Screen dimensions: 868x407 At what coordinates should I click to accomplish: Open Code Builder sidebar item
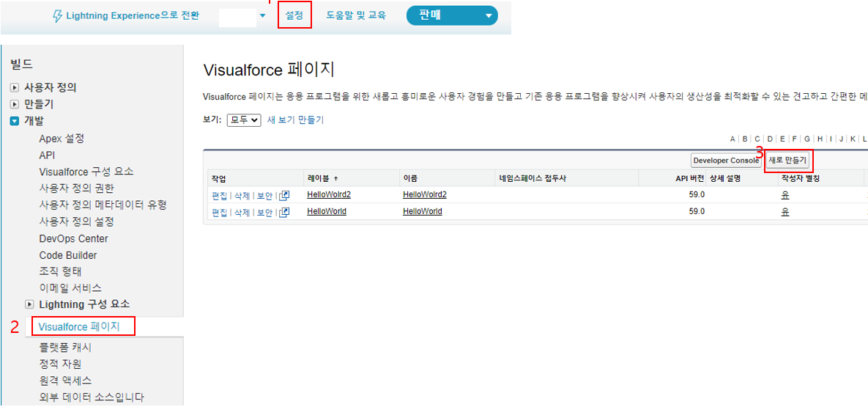pyautogui.click(x=68, y=255)
